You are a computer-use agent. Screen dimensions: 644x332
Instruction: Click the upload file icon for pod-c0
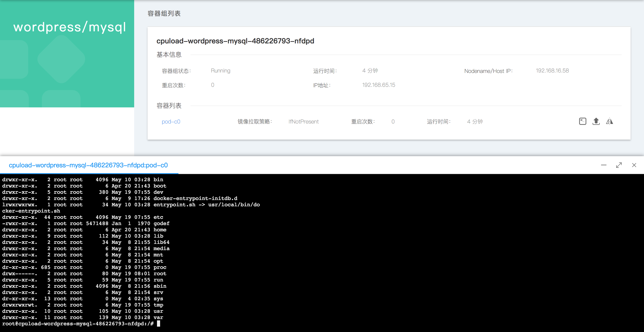[x=596, y=121]
